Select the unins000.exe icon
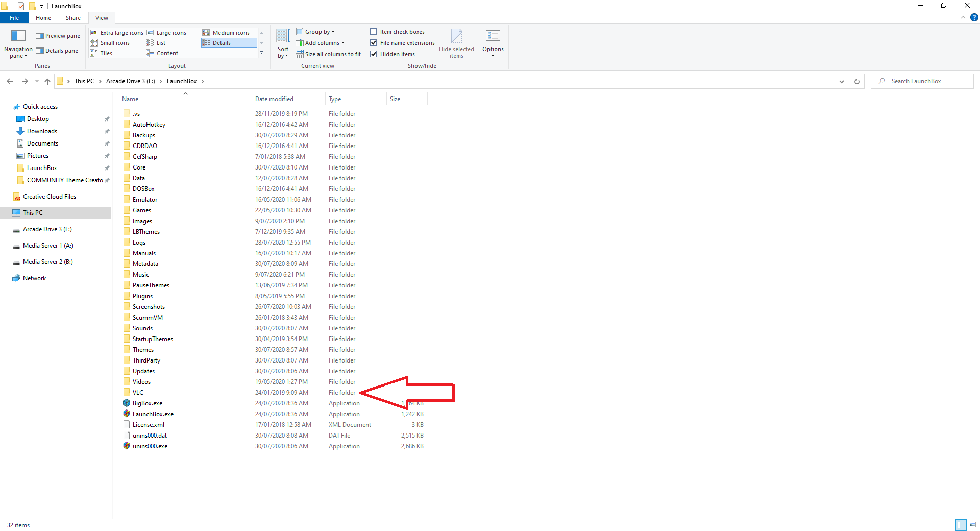980x531 pixels. coord(127,446)
